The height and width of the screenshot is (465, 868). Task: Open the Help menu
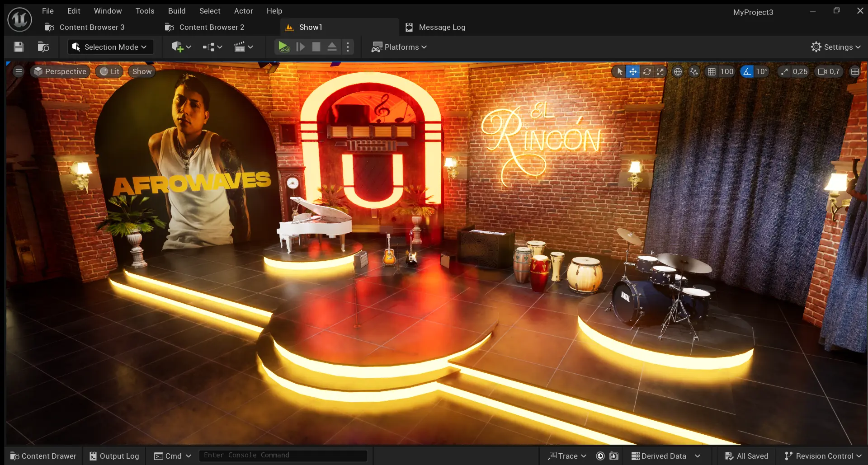coord(274,11)
